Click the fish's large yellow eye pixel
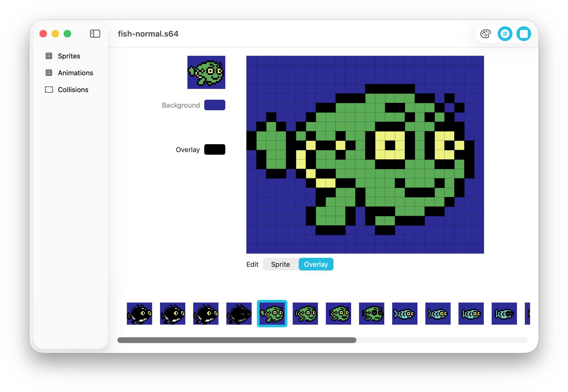The height and width of the screenshot is (392, 568). pyautogui.click(x=380, y=145)
